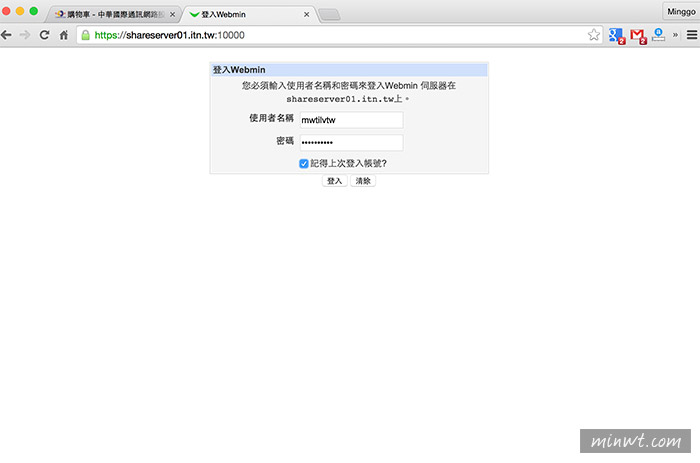Screen dimensions: 700x463
Task: Click the red close window button
Action: point(6,11)
